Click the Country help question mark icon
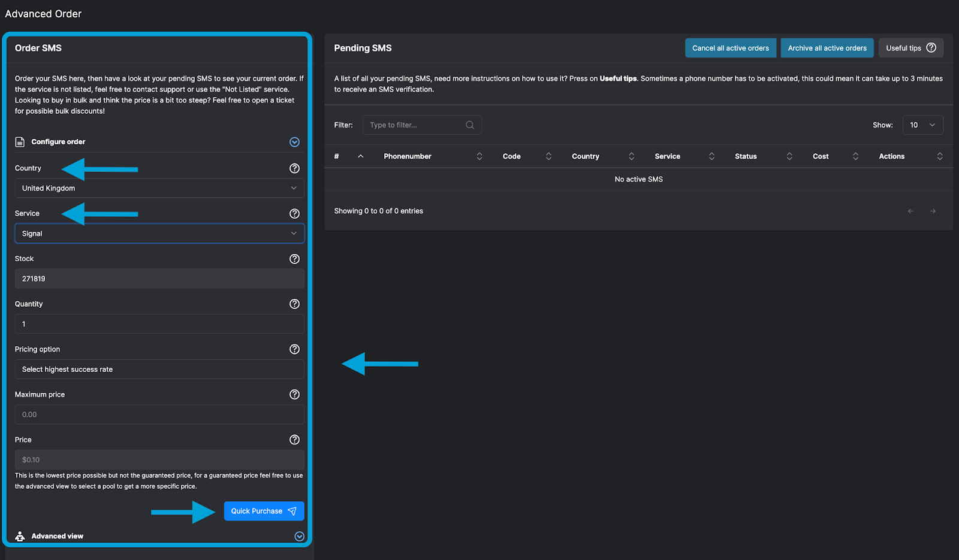 pyautogui.click(x=294, y=168)
